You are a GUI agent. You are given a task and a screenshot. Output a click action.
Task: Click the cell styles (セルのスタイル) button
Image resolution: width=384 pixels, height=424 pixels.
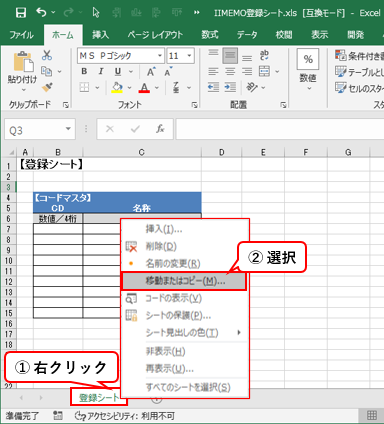pos(360,88)
